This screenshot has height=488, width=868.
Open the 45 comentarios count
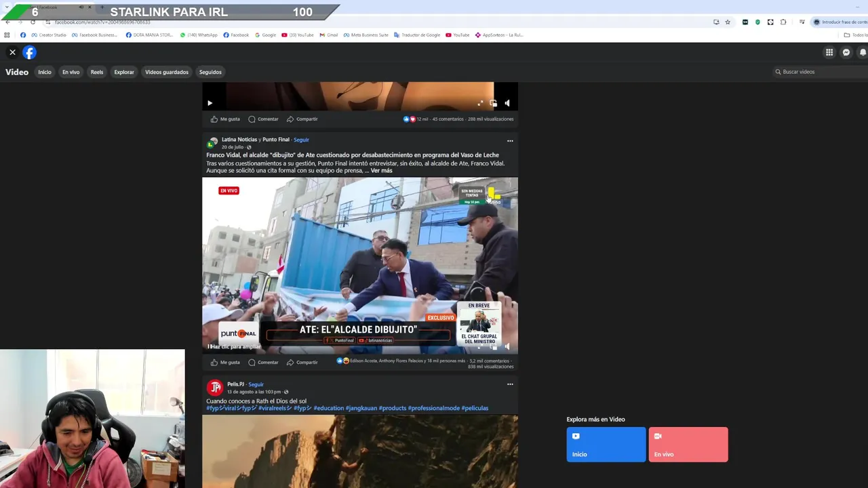[448, 119]
